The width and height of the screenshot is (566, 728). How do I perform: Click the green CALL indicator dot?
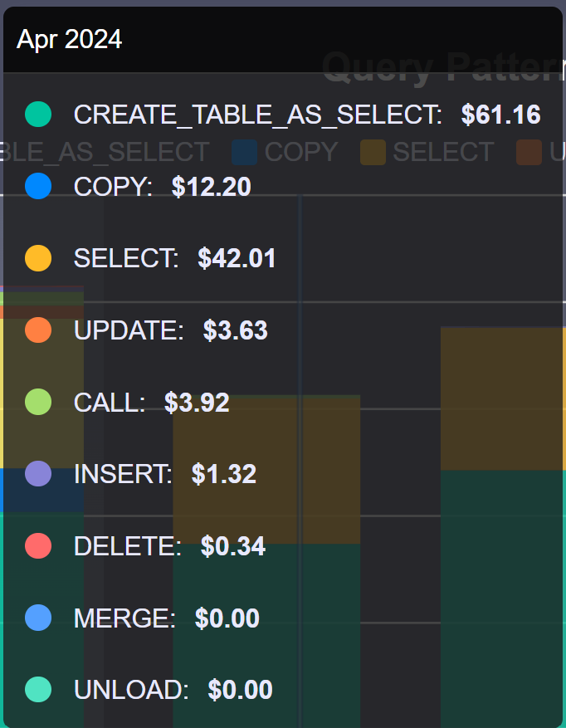[37, 402]
